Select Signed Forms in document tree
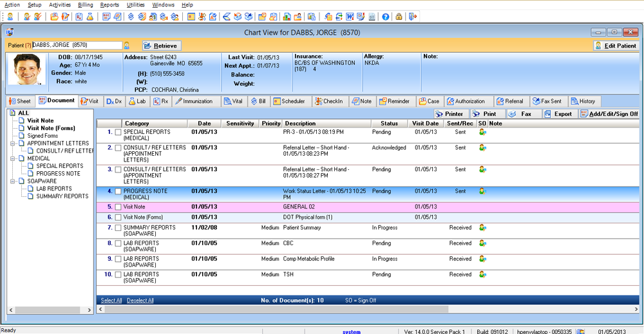 [43, 136]
